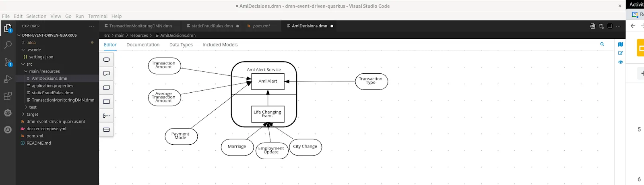
Task: Open the OpenShift view icon in activity bar
Action: [8, 130]
